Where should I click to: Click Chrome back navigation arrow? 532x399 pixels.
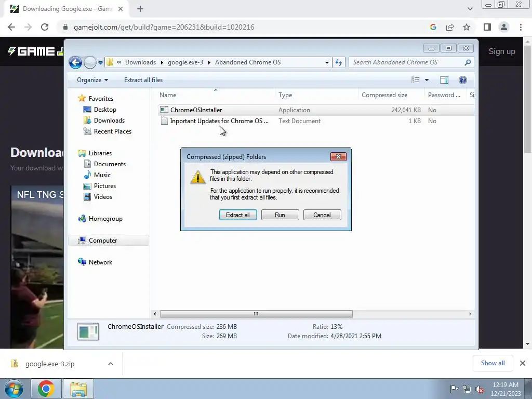pos(11,27)
